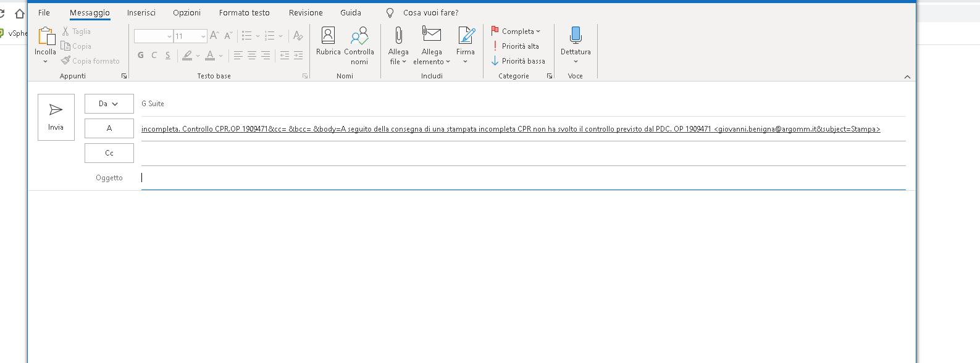Toggle underline S formatting
Screen dimensions: 980x363
tap(167, 55)
